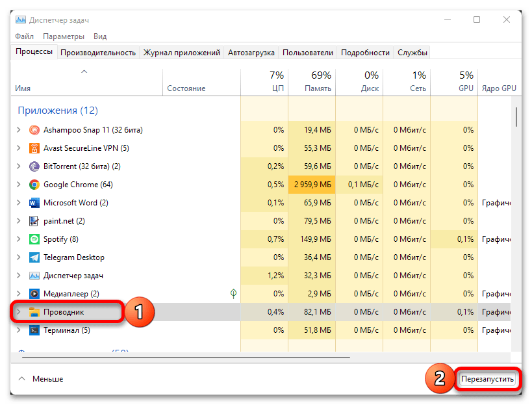
Task: Click the Диспетчер задач row icon
Action: click(34, 276)
